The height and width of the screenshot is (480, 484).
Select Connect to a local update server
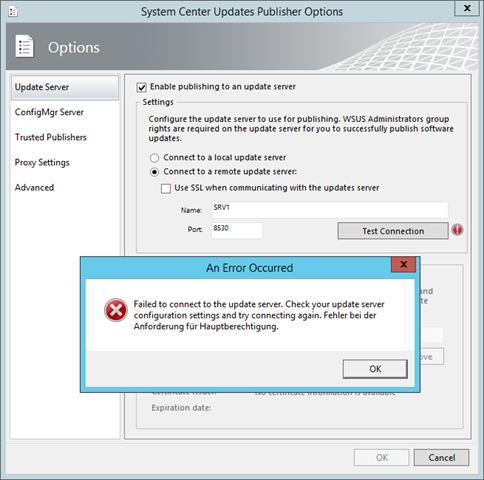tap(154, 158)
